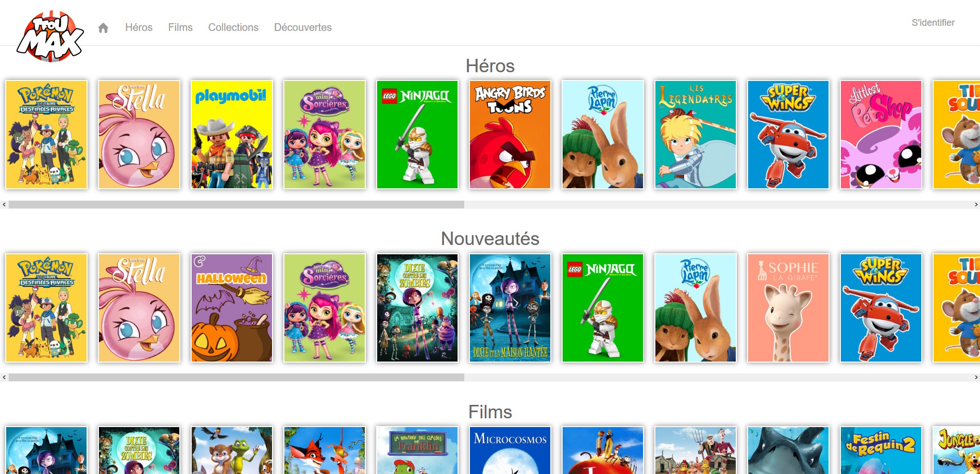Viewport: 980px width, 474px height.
Task: Click the TrouMax logo
Action: tap(50, 36)
